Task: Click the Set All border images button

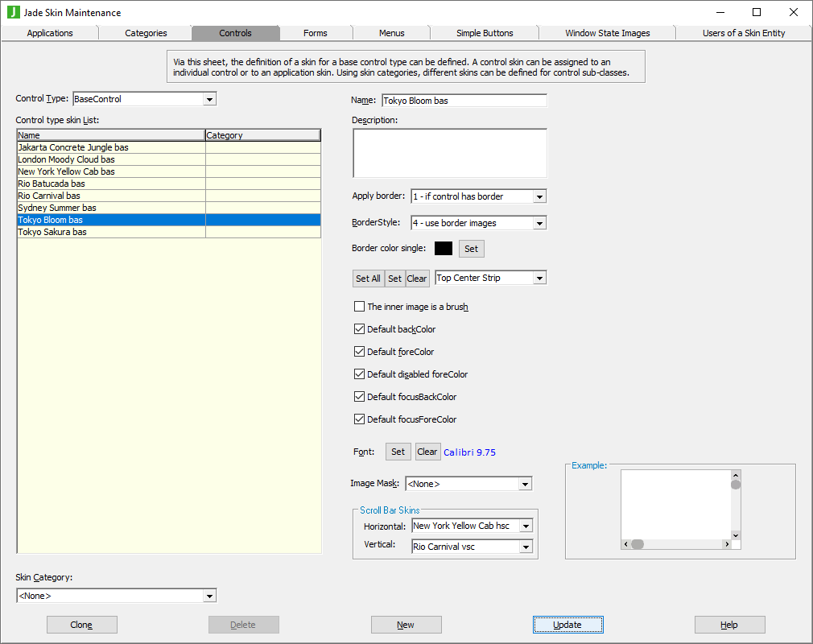Action: coord(368,279)
